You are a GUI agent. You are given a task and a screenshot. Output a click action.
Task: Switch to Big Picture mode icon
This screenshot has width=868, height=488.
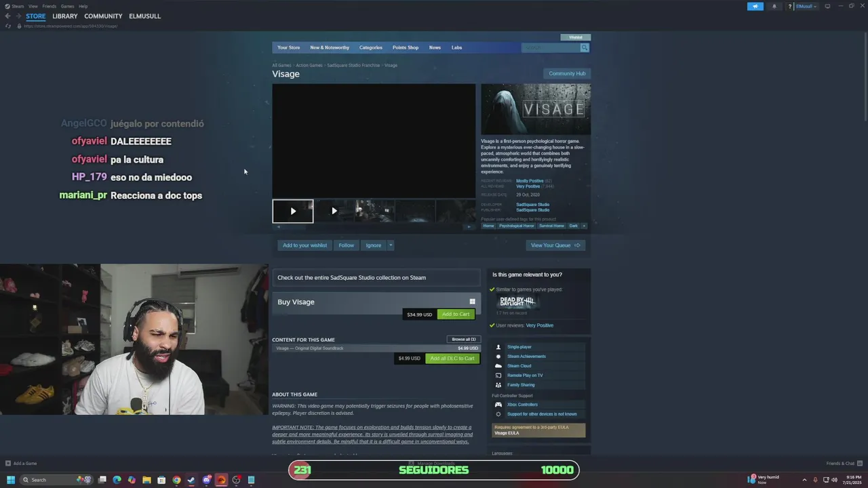[x=827, y=6]
